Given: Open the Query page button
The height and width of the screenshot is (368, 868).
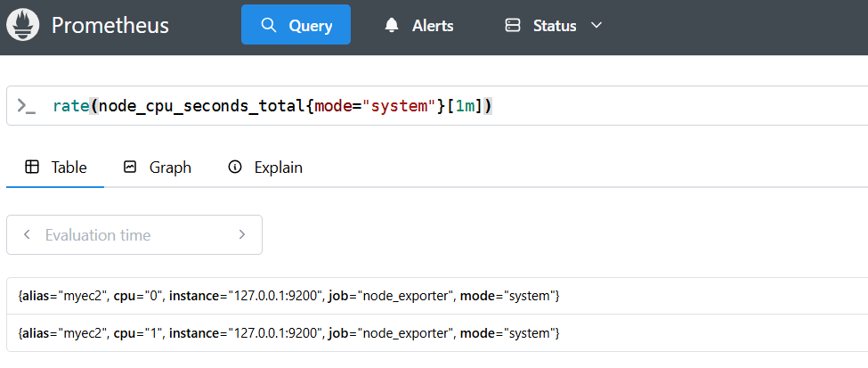Looking at the screenshot, I should 296,24.
